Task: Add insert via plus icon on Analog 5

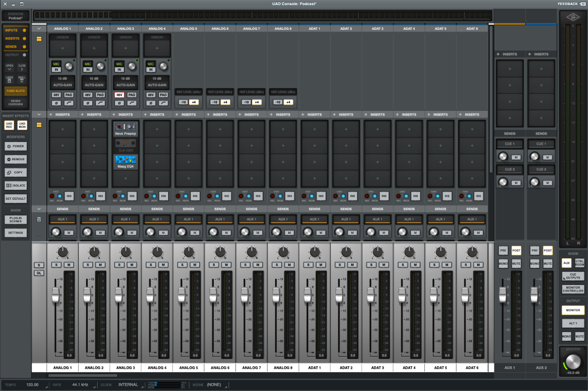Action: point(177,114)
